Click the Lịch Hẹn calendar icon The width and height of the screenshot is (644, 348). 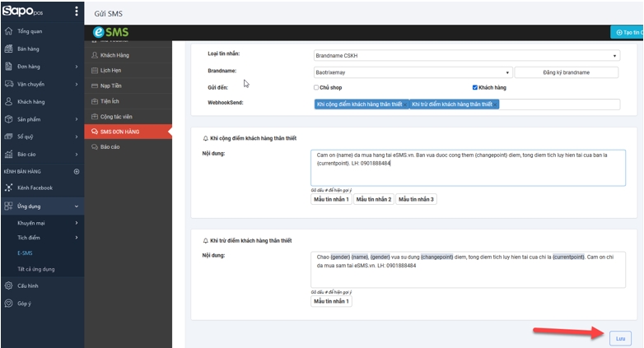pos(95,71)
